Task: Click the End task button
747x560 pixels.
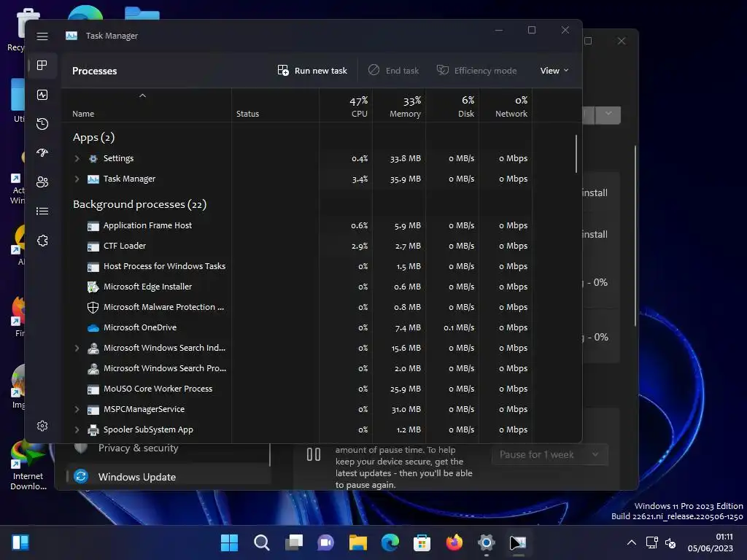Action: (393, 71)
